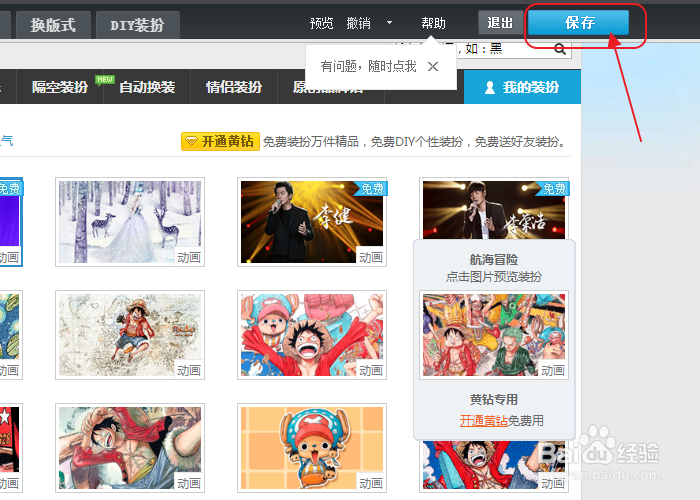Switch to the 换版式 tab
This screenshot has height=500, width=700.
pos(53,25)
